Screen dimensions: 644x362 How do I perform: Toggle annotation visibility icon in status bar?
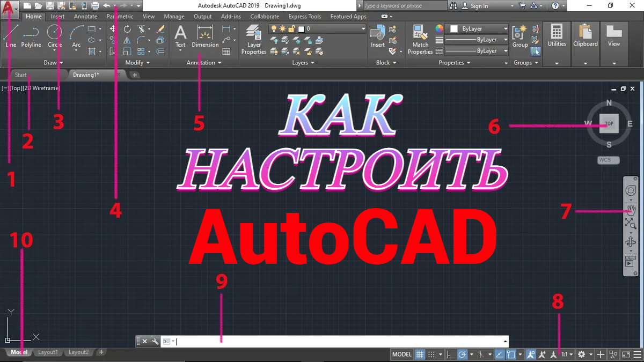(531, 354)
